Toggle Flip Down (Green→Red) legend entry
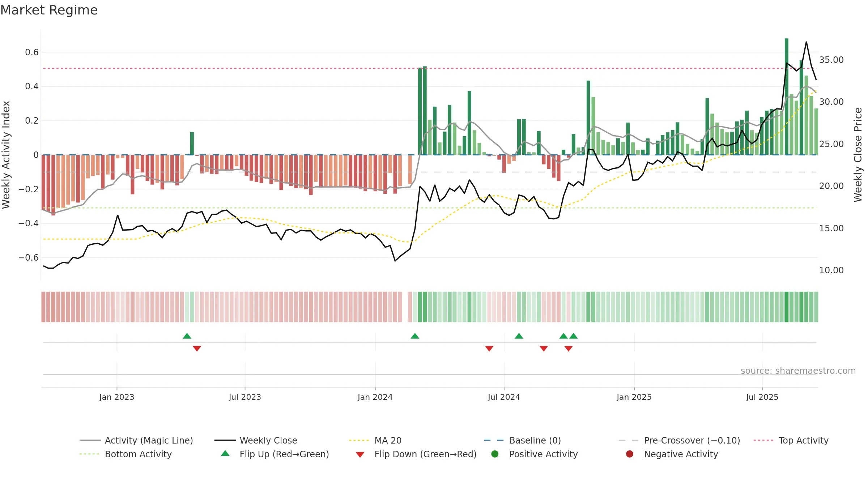This screenshot has width=868, height=488. [416, 454]
